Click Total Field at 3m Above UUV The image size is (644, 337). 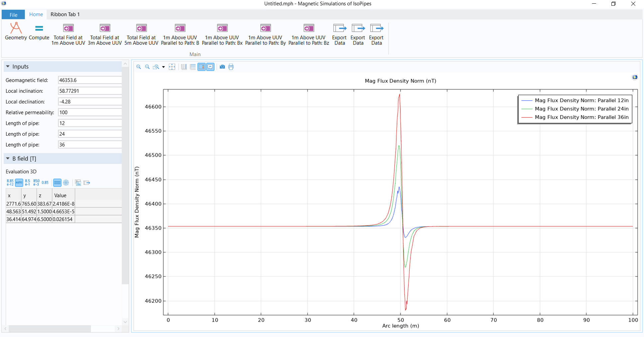click(x=105, y=34)
